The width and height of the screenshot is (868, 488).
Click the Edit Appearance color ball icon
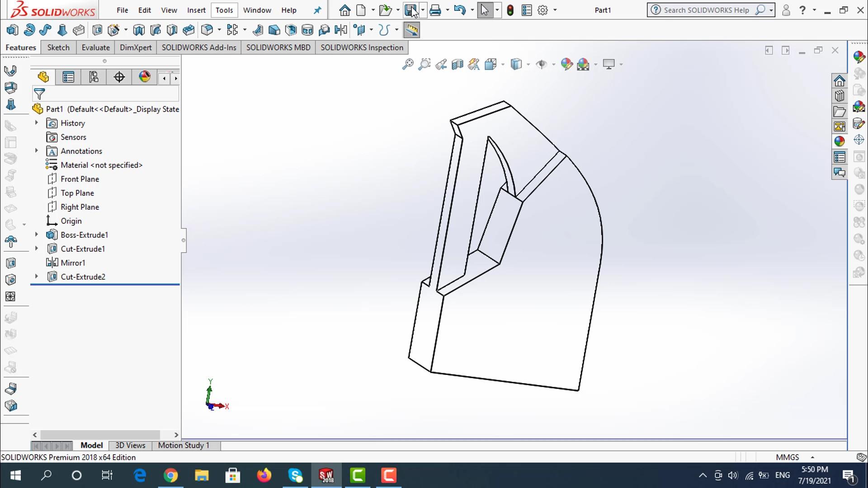(566, 64)
